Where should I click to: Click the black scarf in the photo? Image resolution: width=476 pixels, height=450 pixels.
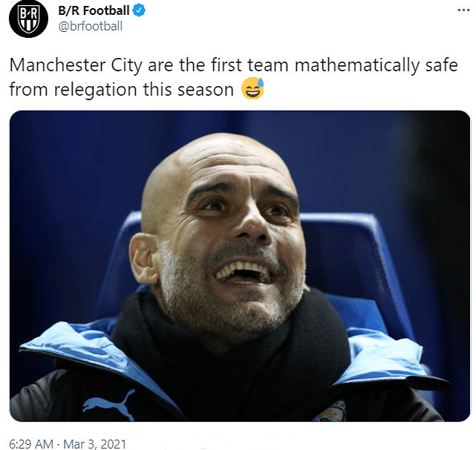[x=231, y=349]
